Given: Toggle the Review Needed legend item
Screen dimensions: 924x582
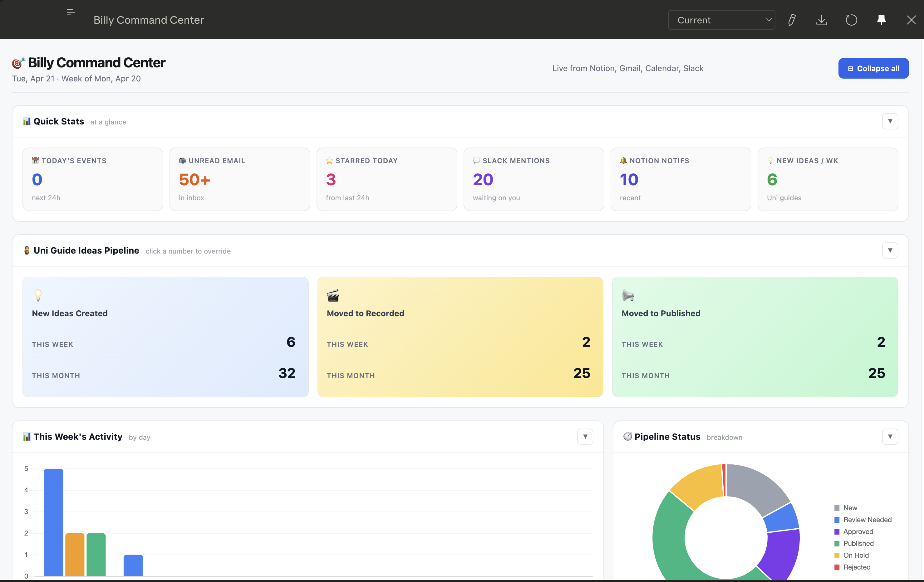Looking at the screenshot, I should pyautogui.click(x=863, y=520).
